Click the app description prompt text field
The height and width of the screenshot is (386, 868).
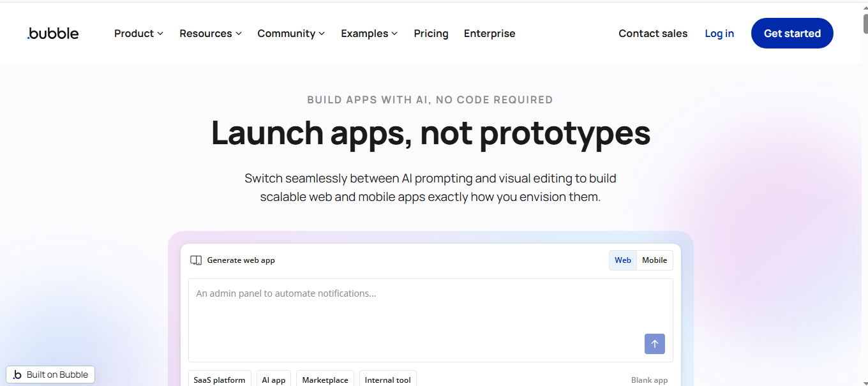[415, 313]
